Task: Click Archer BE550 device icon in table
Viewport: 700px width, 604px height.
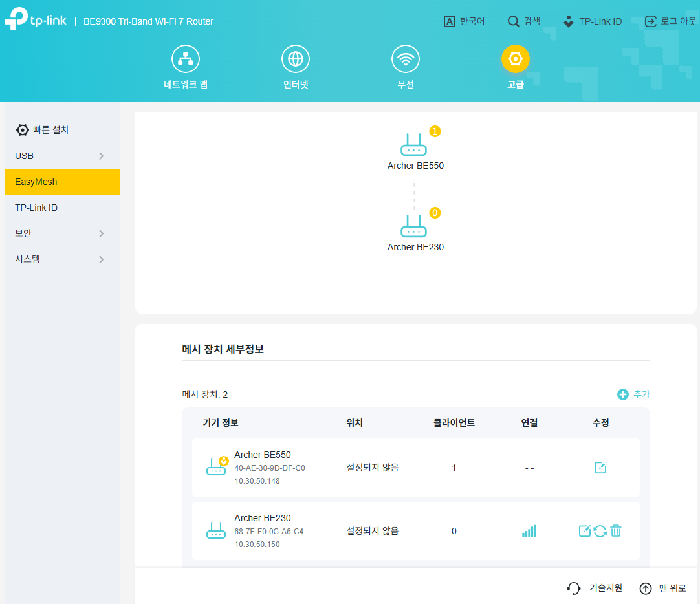Action: [217, 466]
